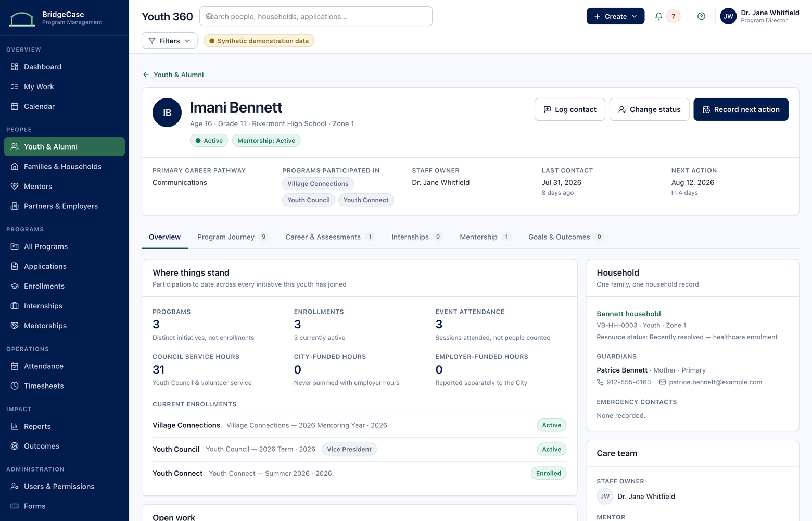Click the Change status button
Screen dimensions: 812x521
[650, 109]
